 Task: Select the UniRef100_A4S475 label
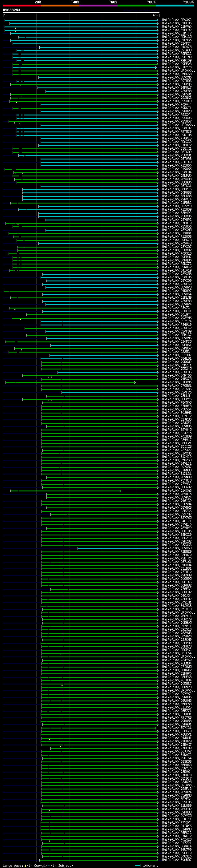click(177, 47)
